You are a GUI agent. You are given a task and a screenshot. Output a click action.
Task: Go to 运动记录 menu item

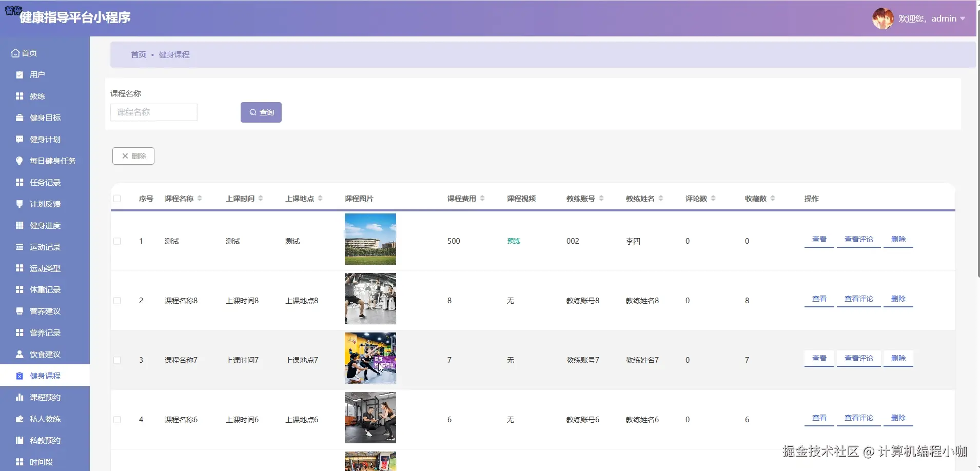point(45,247)
